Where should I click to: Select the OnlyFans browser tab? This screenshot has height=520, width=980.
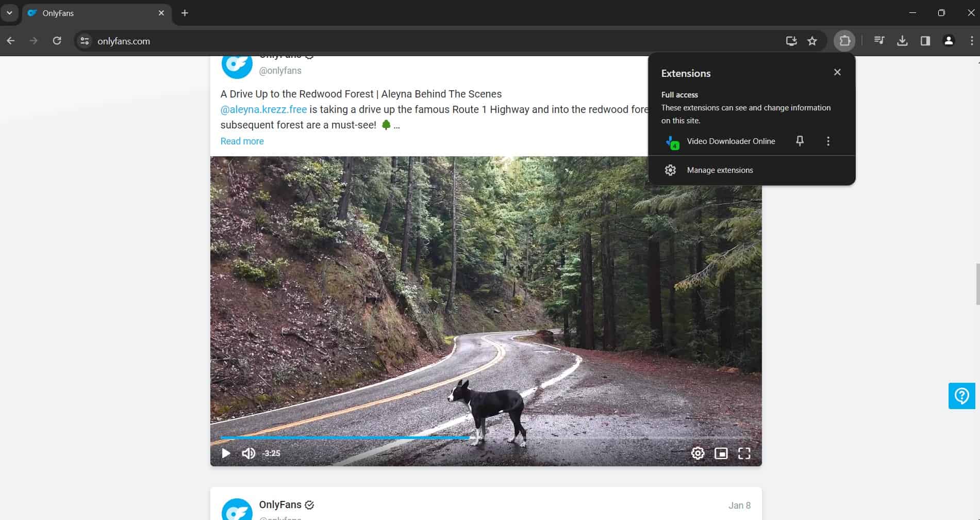[96, 13]
